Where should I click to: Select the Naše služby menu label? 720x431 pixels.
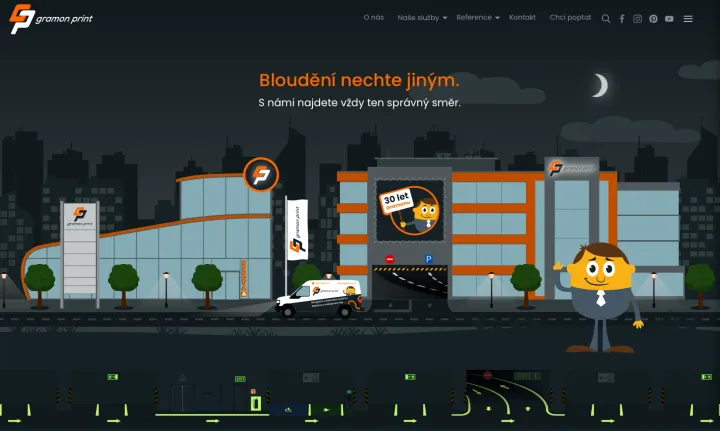tap(418, 17)
